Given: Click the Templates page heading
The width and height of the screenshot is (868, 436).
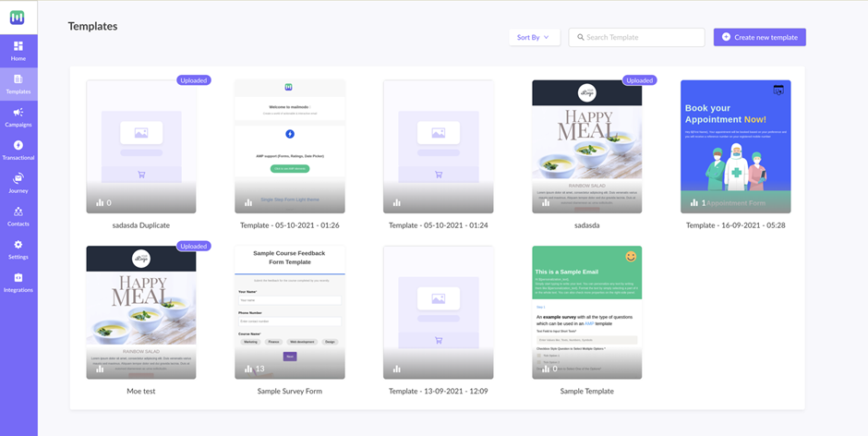Looking at the screenshot, I should pos(92,26).
